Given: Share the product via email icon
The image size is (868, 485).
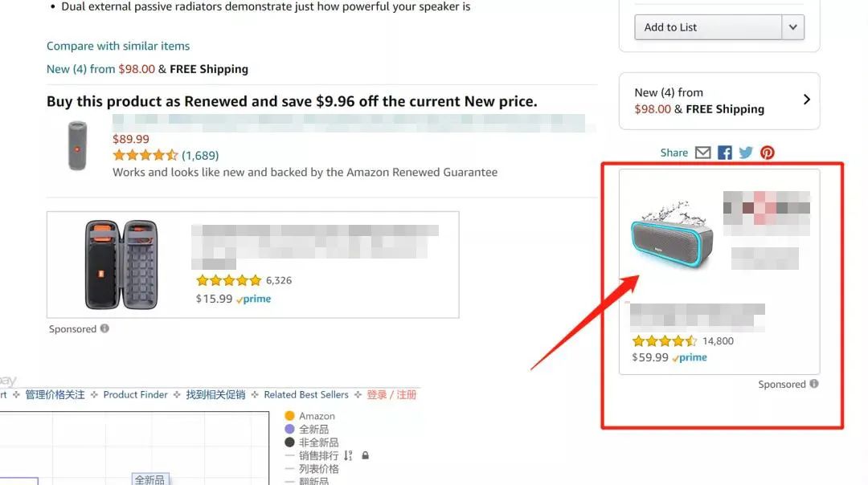Looking at the screenshot, I should tap(703, 153).
